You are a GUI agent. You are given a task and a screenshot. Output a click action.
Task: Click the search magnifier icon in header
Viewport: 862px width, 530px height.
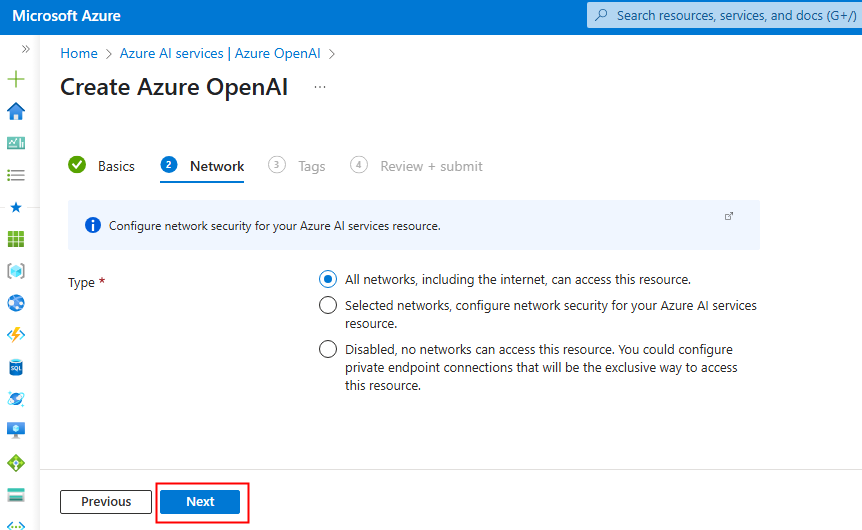(x=601, y=15)
